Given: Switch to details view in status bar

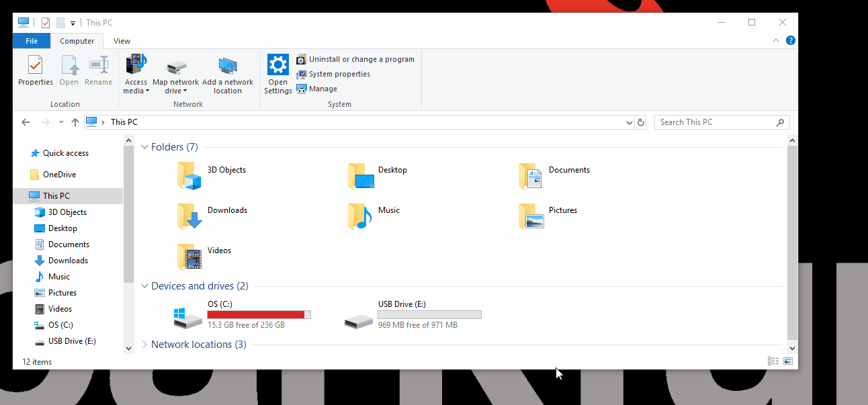Looking at the screenshot, I should (x=773, y=361).
